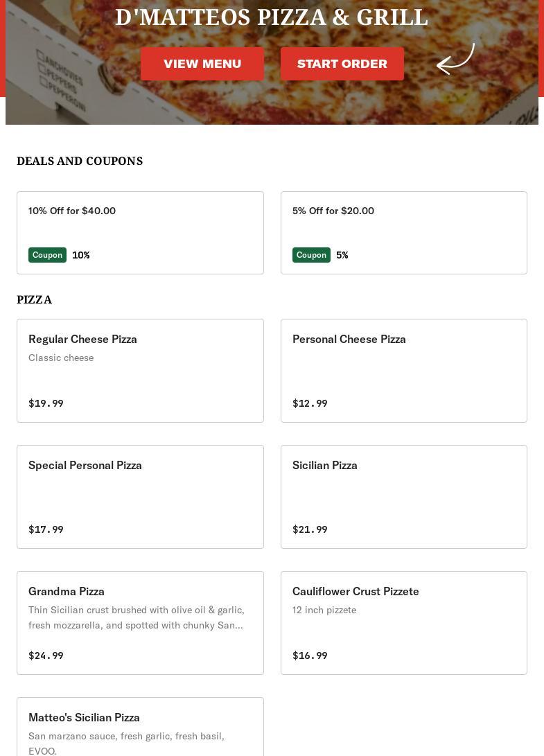The height and width of the screenshot is (756, 544).
Task: Click the white curved arrow icon
Action: [x=455, y=59]
